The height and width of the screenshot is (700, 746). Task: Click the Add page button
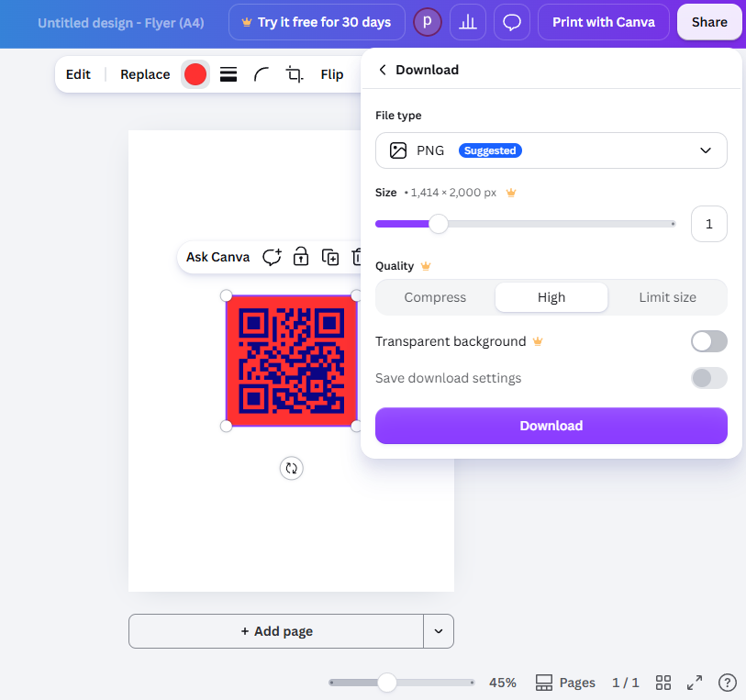[x=276, y=631]
